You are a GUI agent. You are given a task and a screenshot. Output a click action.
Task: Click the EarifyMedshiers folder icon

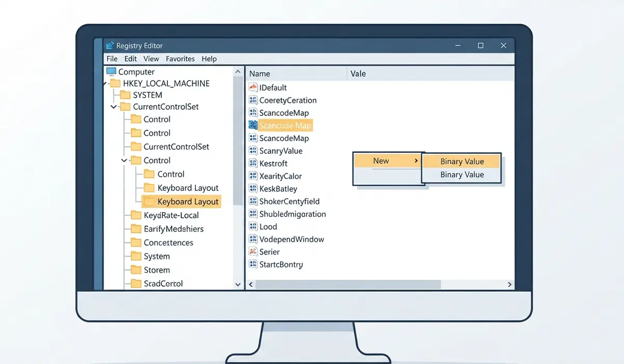[136, 229]
